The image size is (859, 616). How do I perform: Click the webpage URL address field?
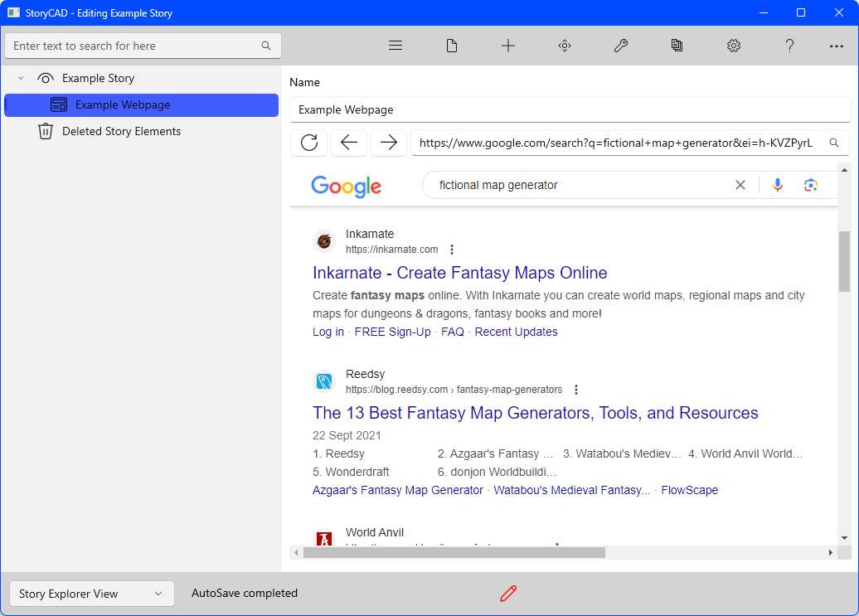618,143
